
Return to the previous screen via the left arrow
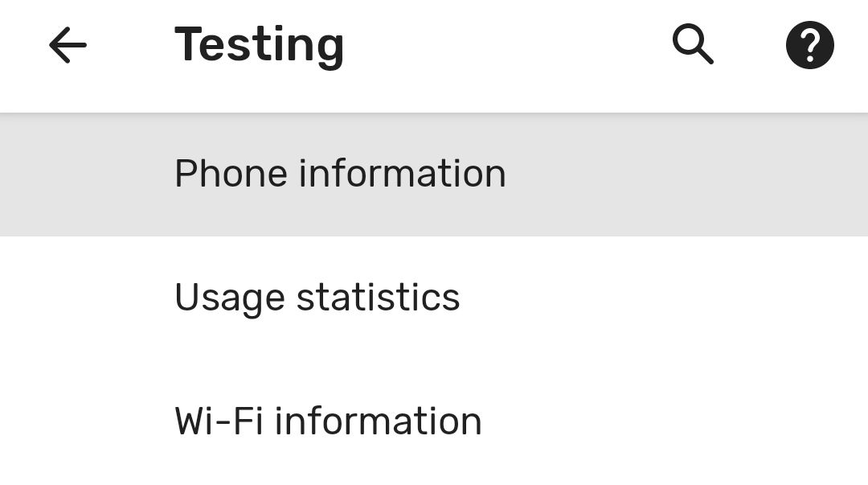68,46
